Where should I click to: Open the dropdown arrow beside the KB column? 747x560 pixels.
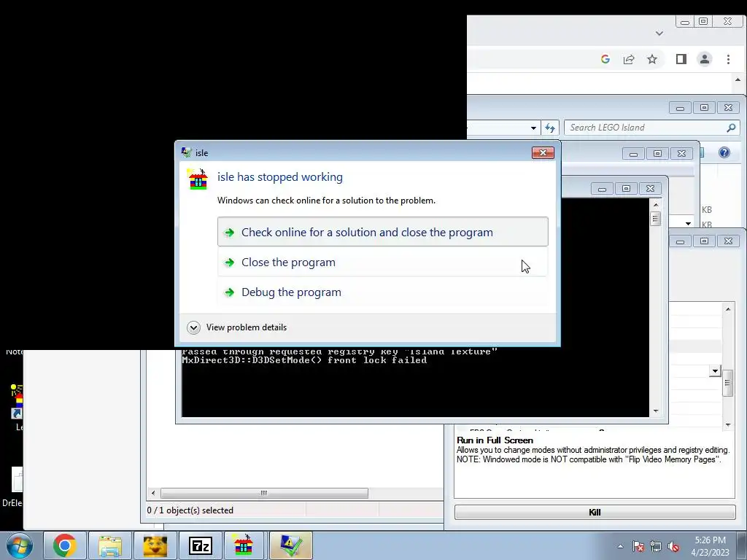(x=689, y=223)
